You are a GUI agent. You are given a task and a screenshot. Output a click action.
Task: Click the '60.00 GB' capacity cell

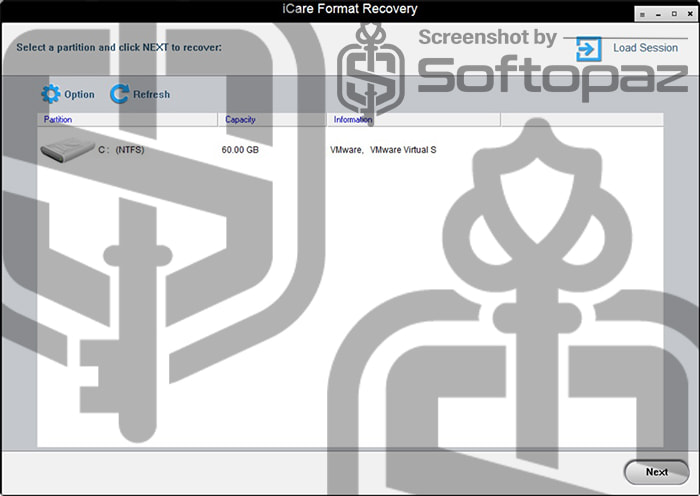click(240, 150)
